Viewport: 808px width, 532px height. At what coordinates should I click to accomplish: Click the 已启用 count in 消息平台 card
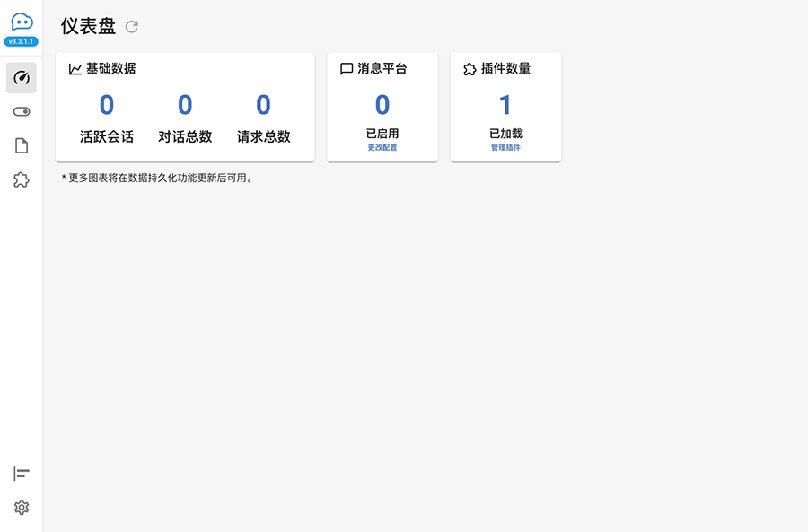[382, 106]
